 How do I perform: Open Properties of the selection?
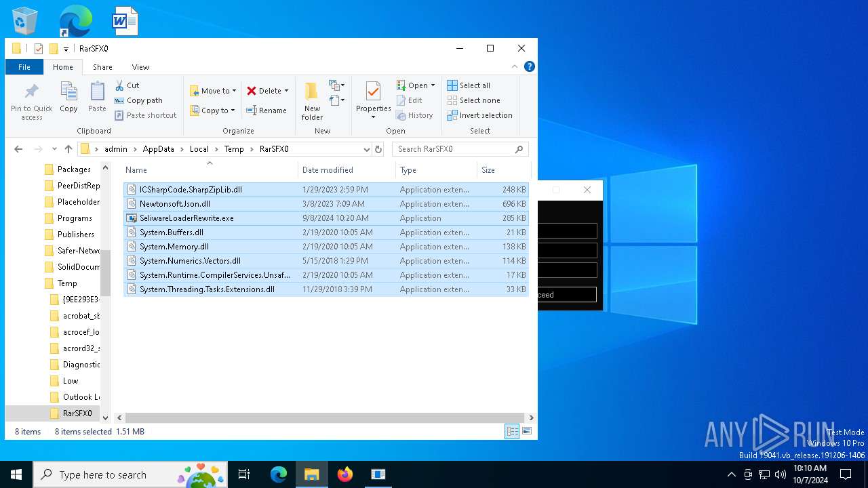373,100
